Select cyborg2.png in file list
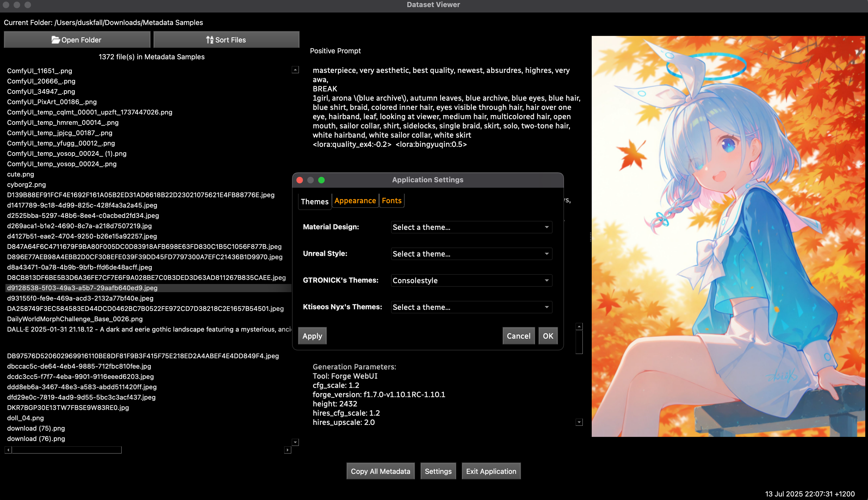Viewport: 868px width, 500px height. (26, 184)
